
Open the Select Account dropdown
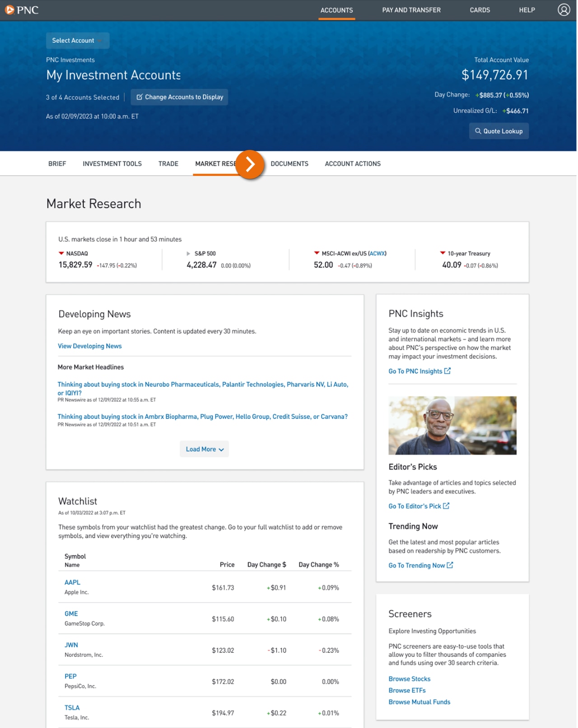click(78, 41)
